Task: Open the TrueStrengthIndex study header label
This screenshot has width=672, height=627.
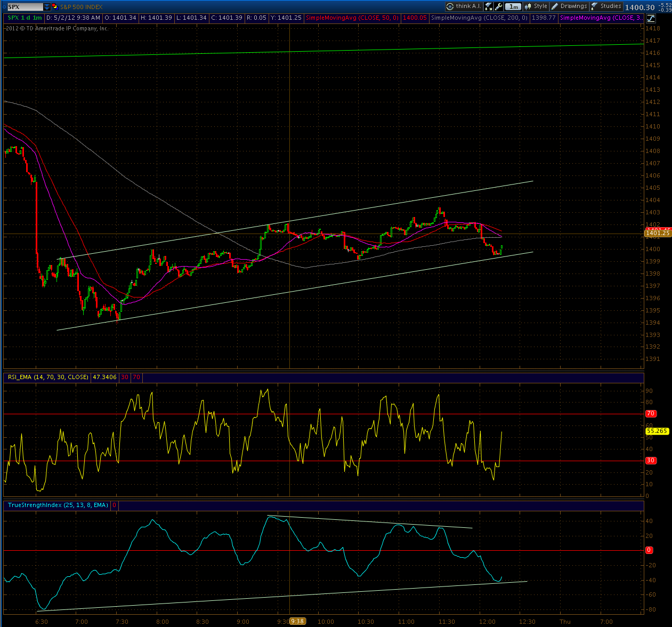Action: tap(58, 505)
